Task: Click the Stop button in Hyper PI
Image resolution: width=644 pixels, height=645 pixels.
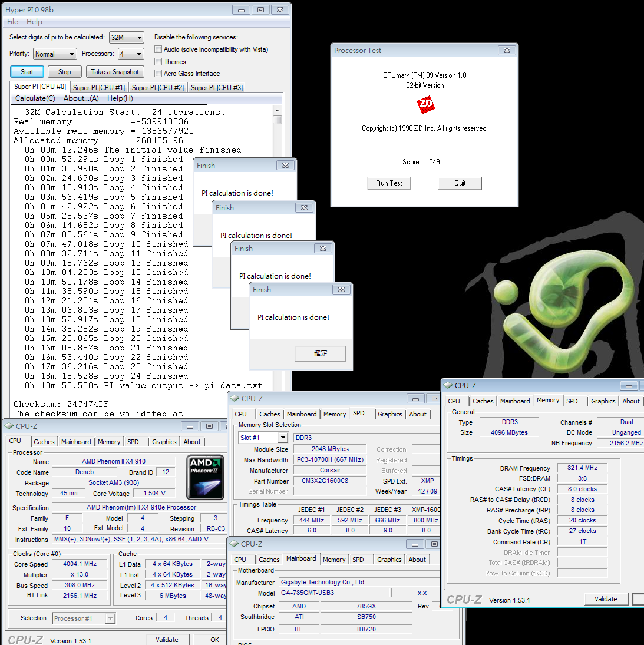Action: (65, 72)
